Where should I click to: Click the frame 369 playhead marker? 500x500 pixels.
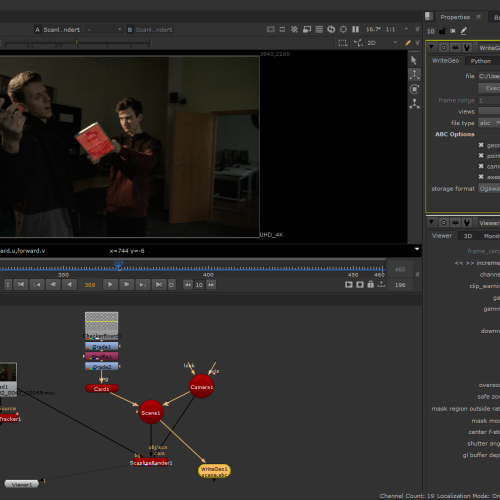119,265
